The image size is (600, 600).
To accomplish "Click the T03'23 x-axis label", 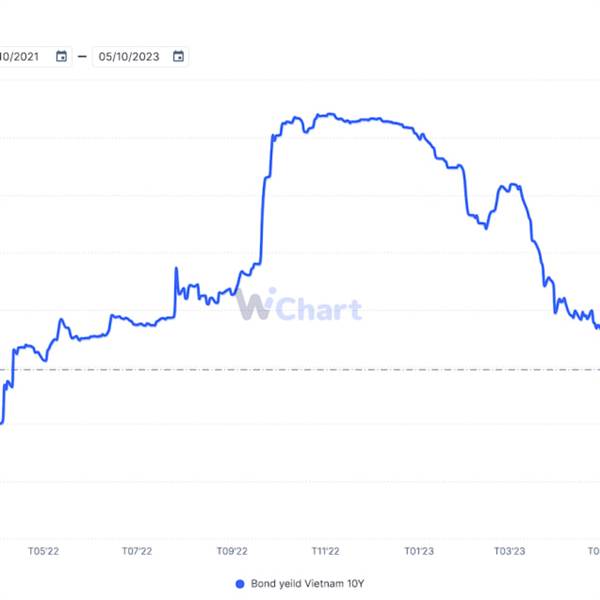I will (511, 551).
